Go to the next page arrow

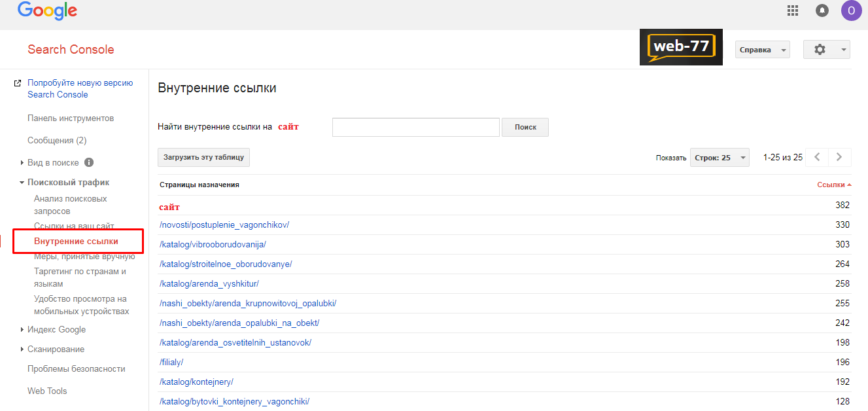(839, 157)
